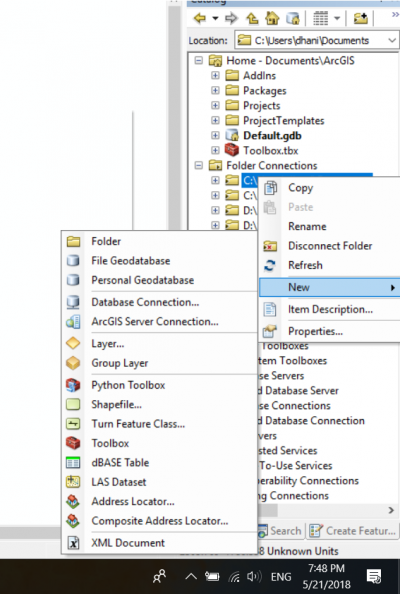Create a new Group Layer
Screen dimensions: 400x594
click(x=159, y=363)
